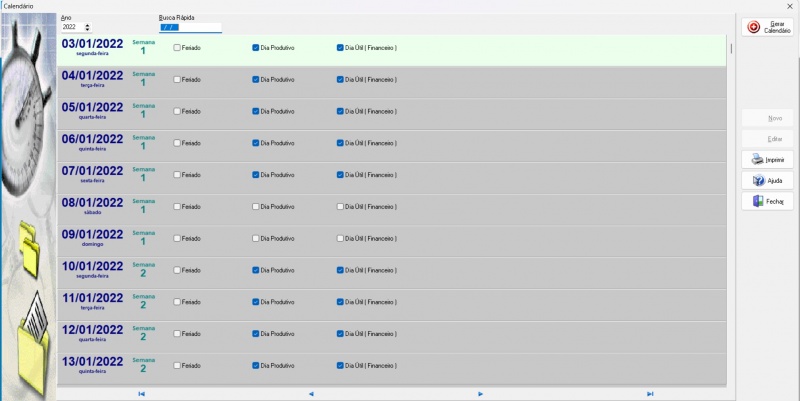Go to previous record arrow
Screen dimensions: 800x401
pyautogui.click(x=311, y=394)
